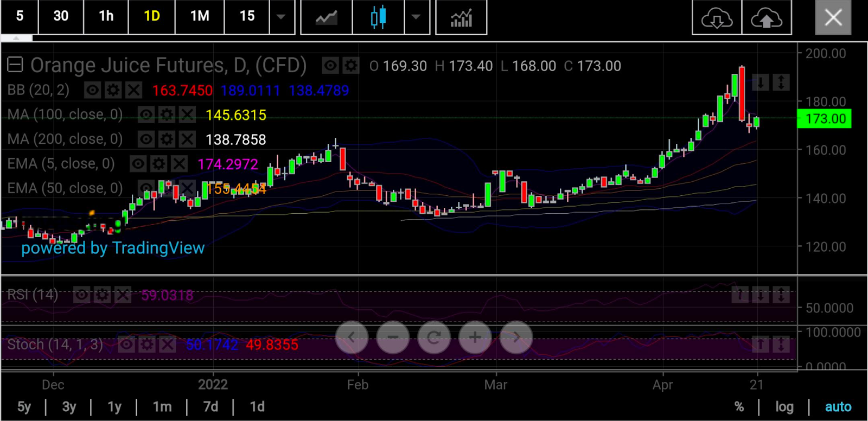Toggle percent scale mode

click(739, 407)
